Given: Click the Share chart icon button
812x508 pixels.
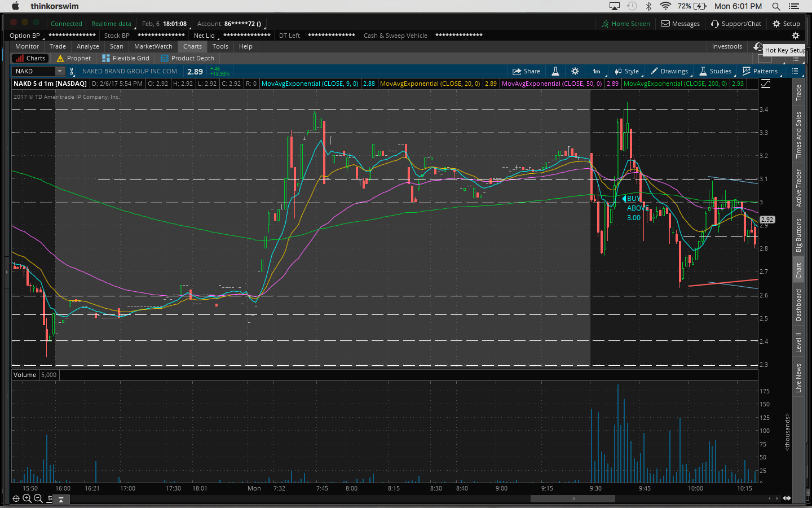Looking at the screenshot, I should [x=526, y=71].
